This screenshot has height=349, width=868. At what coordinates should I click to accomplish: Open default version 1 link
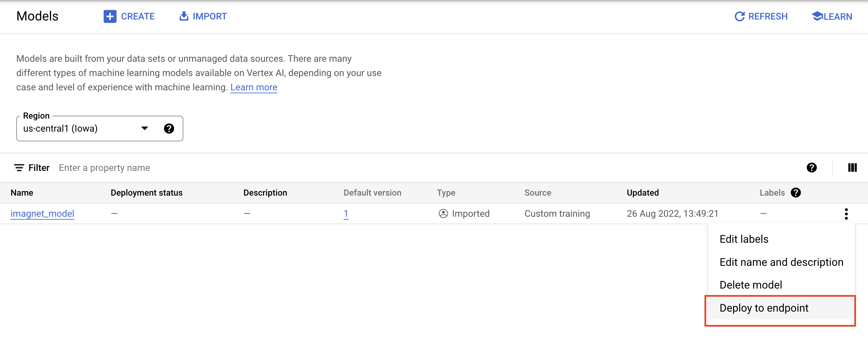click(x=346, y=213)
